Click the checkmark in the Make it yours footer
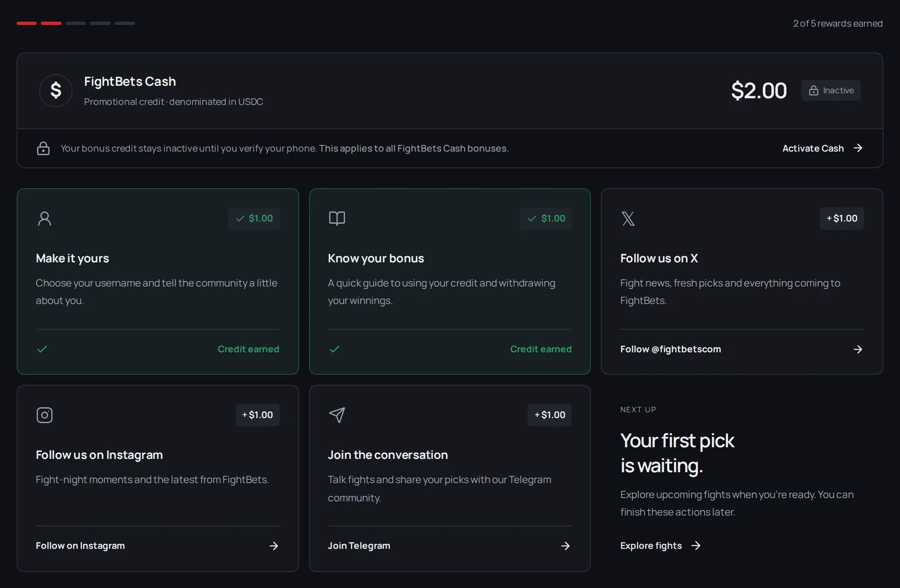 [42, 349]
